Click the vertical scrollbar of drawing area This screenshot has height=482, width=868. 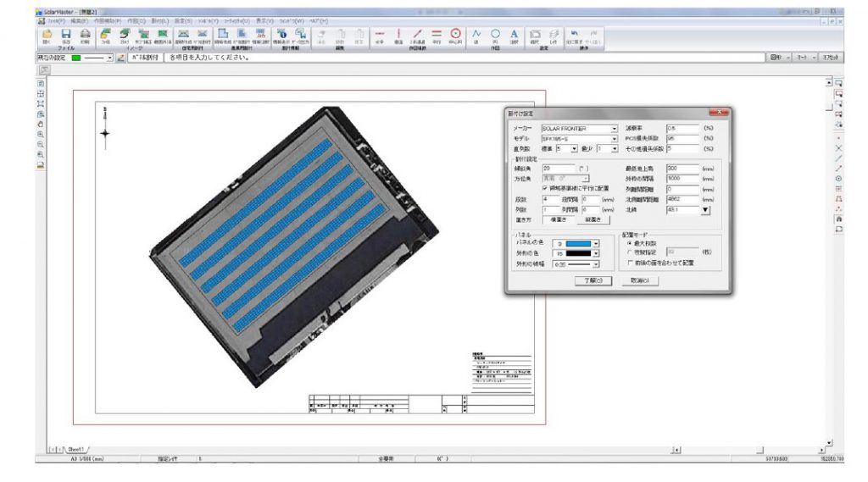[x=829, y=263]
